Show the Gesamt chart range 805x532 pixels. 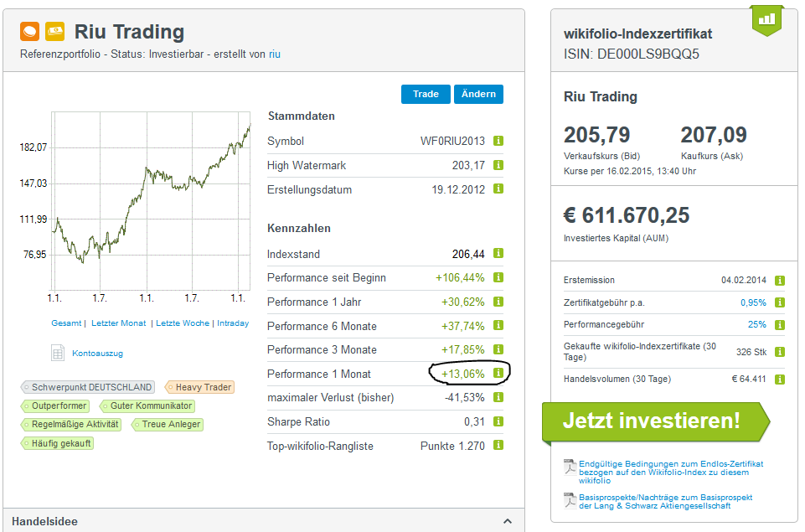click(66, 323)
